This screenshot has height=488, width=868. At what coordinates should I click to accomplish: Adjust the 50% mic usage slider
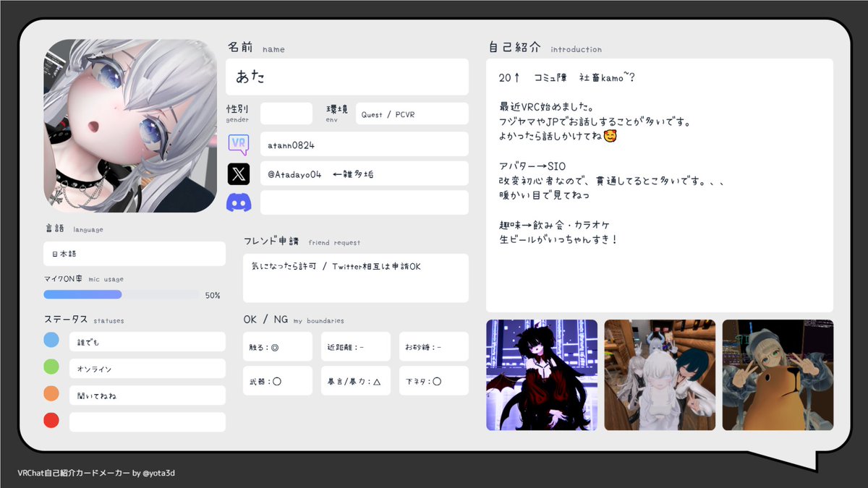(122, 294)
